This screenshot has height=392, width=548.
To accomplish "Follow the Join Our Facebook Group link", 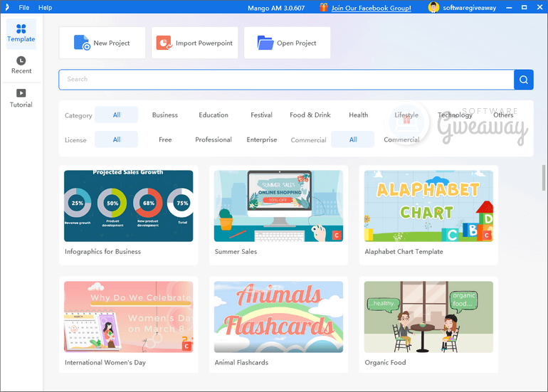I will [371, 8].
